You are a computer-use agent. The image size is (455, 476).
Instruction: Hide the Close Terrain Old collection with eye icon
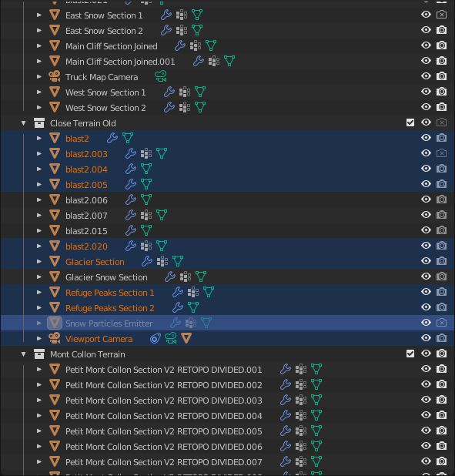[x=426, y=122]
